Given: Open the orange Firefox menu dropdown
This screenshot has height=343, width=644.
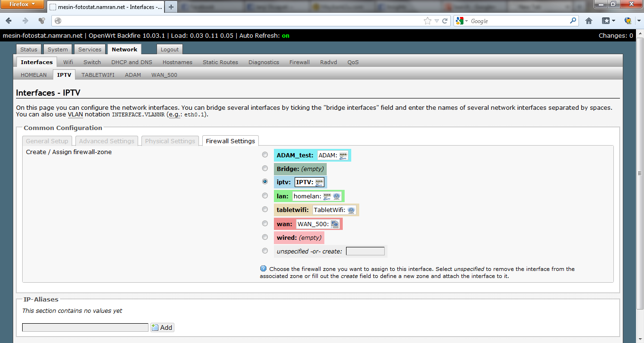Looking at the screenshot, I should click(23, 4).
